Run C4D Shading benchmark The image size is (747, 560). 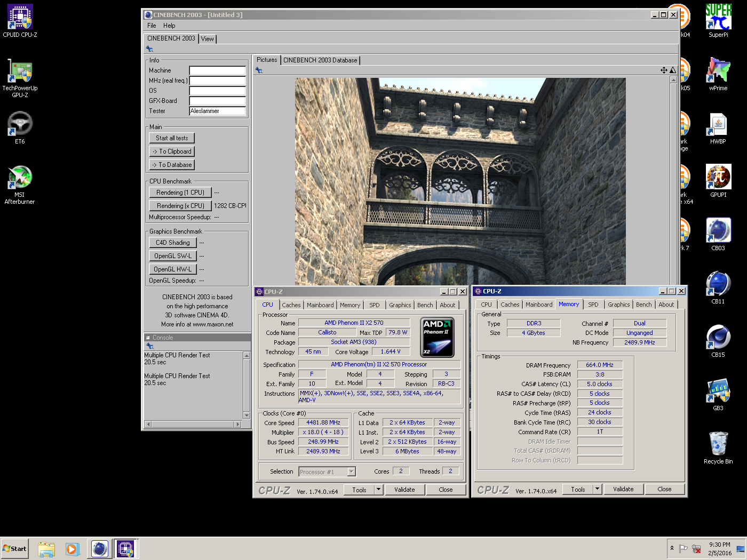pyautogui.click(x=173, y=243)
